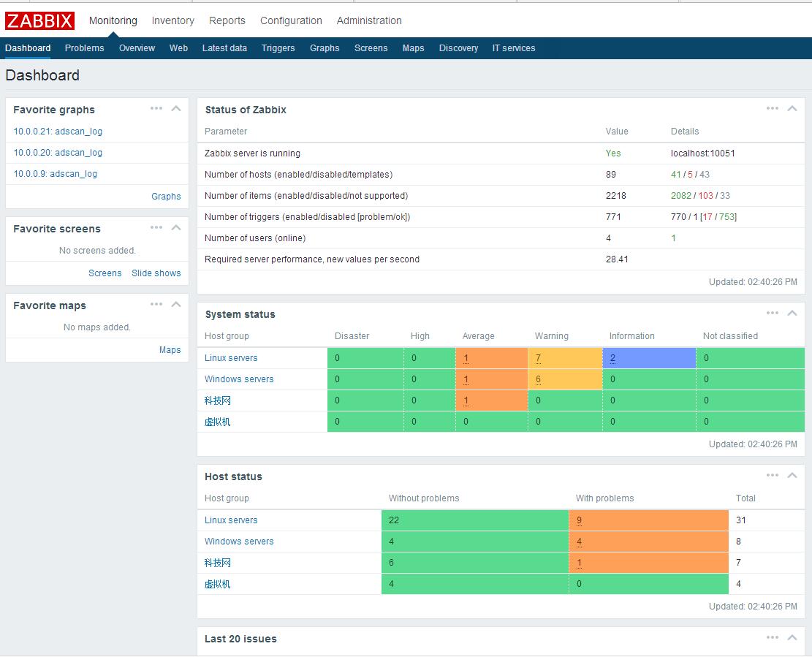Collapse the System status widget

pyautogui.click(x=792, y=313)
